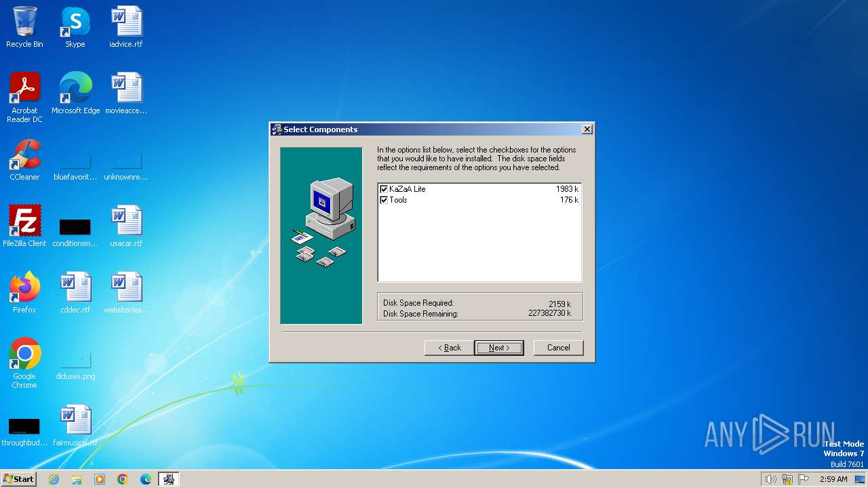The image size is (868, 488).
Task: Select the cddec.rtf desktop file
Action: (x=75, y=293)
